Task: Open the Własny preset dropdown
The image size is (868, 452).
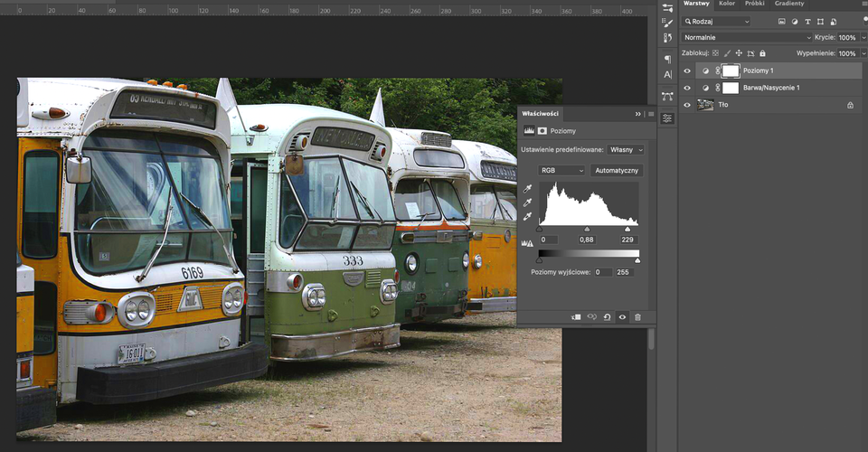Action: pos(626,150)
